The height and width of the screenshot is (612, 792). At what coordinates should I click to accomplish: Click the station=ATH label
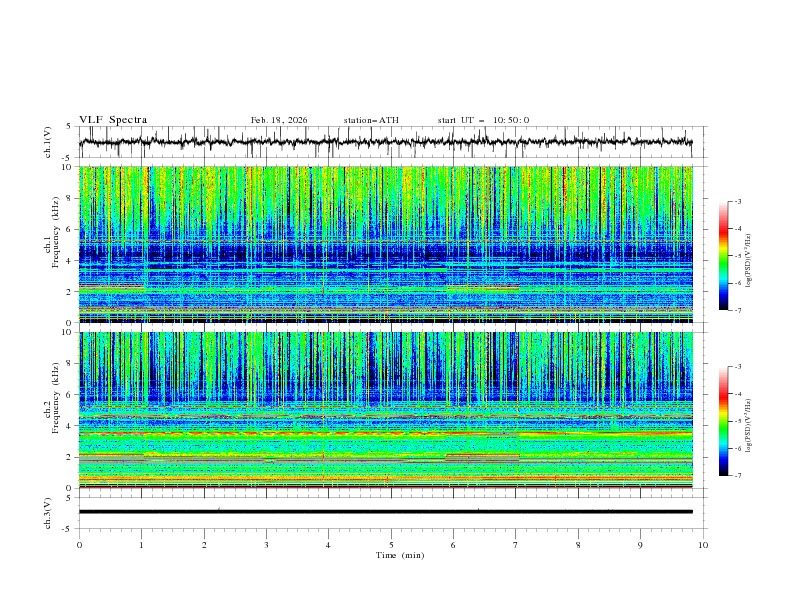pos(371,120)
